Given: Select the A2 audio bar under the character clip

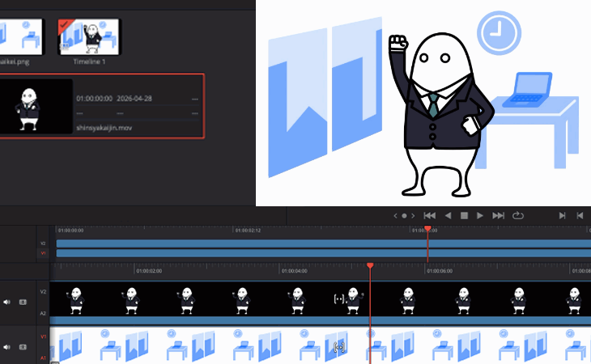Looking at the screenshot, I should click(x=321, y=320).
